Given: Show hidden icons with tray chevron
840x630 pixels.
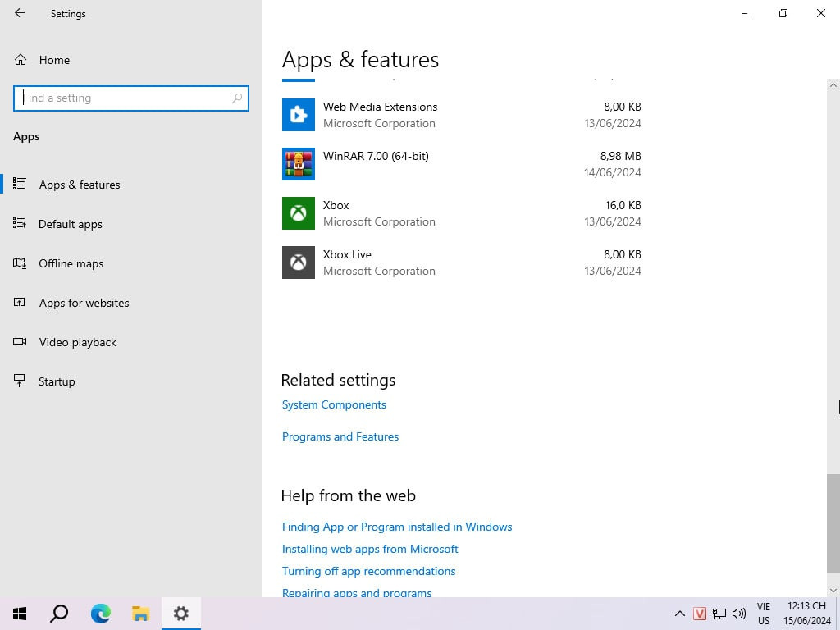Looking at the screenshot, I should (679, 614).
